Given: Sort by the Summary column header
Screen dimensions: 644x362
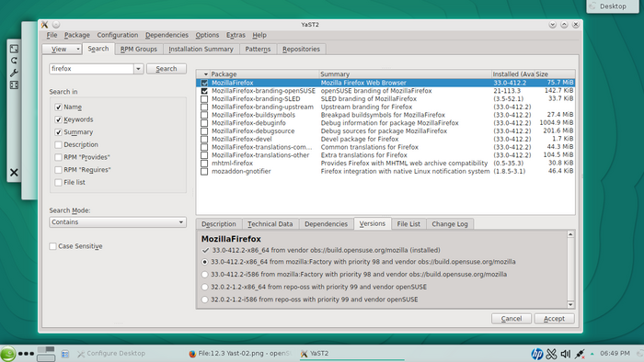Looking at the screenshot, I should (x=405, y=74).
